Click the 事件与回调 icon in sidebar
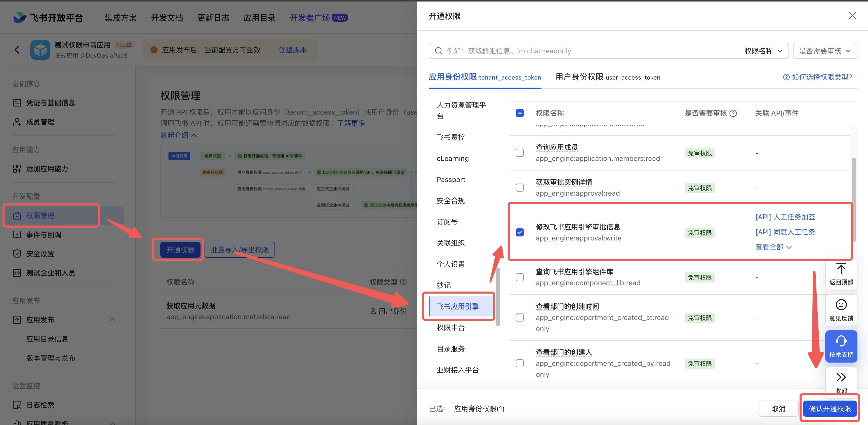Viewport: 868px width, 425px height. 17,234
